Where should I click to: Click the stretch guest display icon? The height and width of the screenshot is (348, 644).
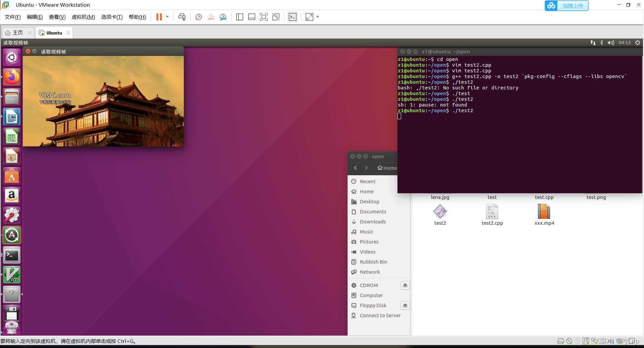point(309,17)
